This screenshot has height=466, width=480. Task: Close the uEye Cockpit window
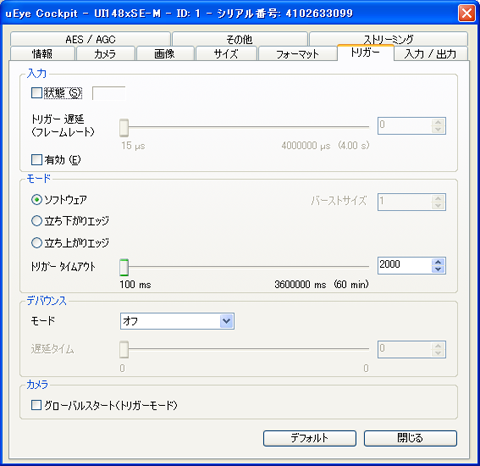click(467, 13)
